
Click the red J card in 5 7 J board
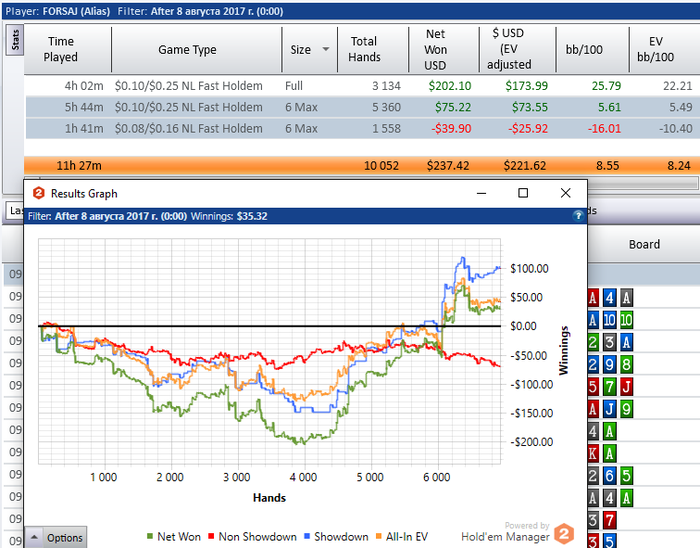click(626, 387)
